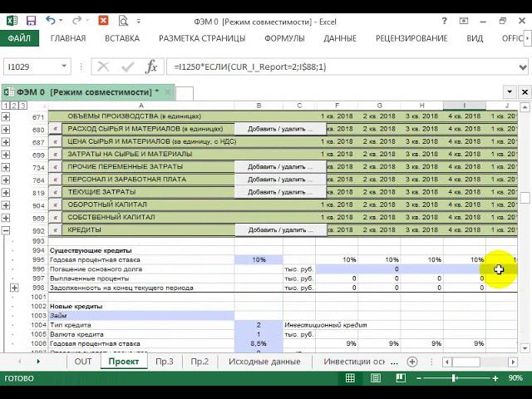Redo the last action
The width and height of the screenshot is (532, 399).
[77, 21]
